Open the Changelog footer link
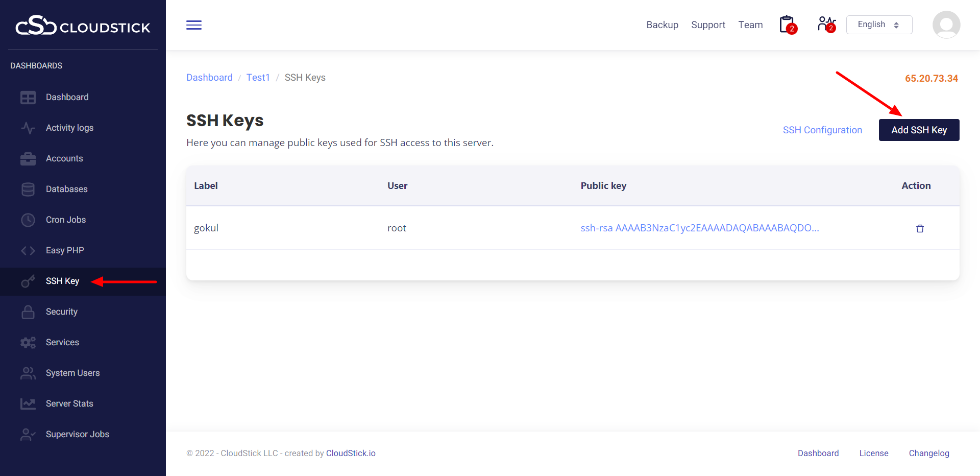This screenshot has width=980, height=476. pyautogui.click(x=928, y=453)
